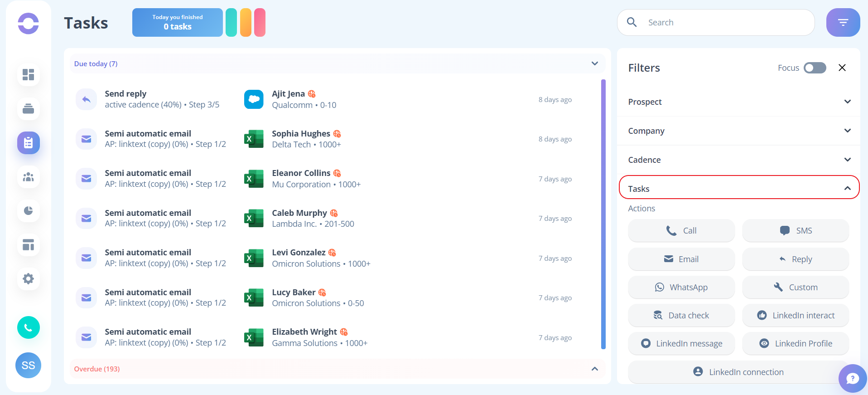
Task: Select the WhatsApp action filter
Action: 681,287
